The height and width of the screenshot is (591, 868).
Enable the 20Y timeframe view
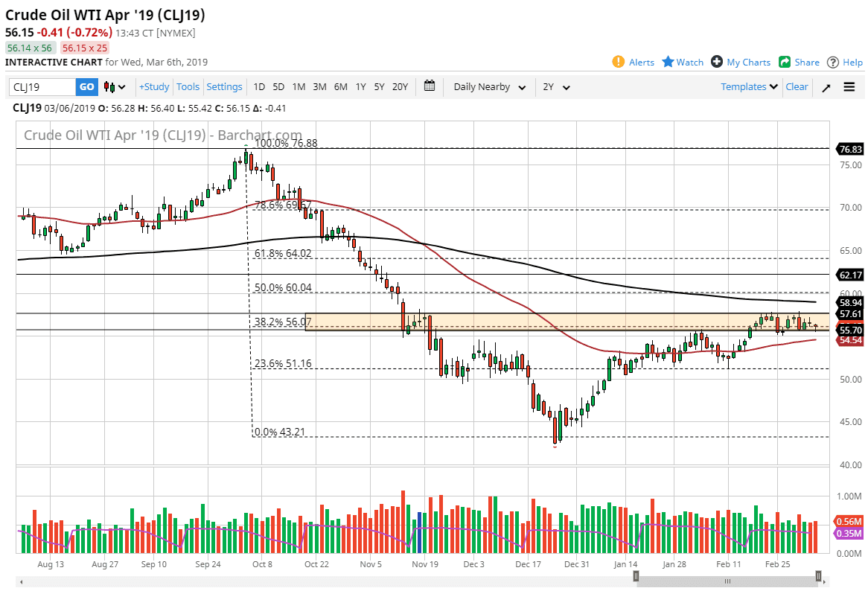click(400, 87)
